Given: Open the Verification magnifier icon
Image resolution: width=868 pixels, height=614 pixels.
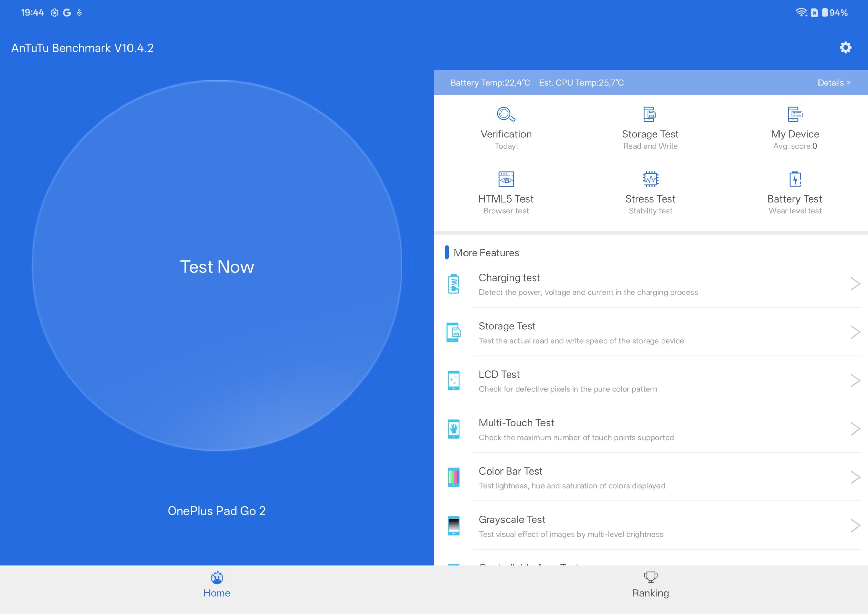Looking at the screenshot, I should 506,114.
